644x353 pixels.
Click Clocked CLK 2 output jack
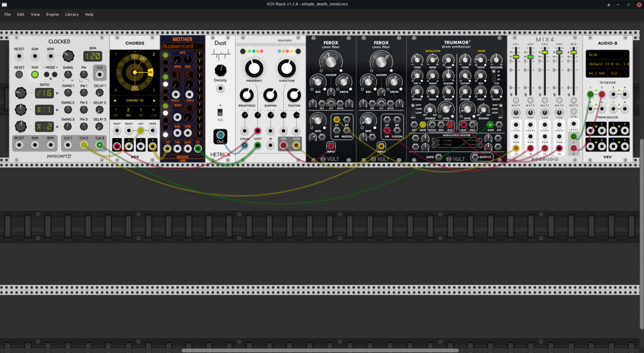pos(84,144)
